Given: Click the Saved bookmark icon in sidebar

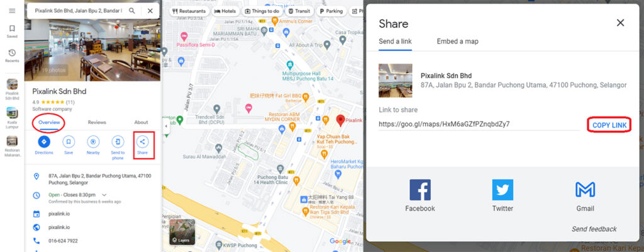Looking at the screenshot, I should coord(12,28).
